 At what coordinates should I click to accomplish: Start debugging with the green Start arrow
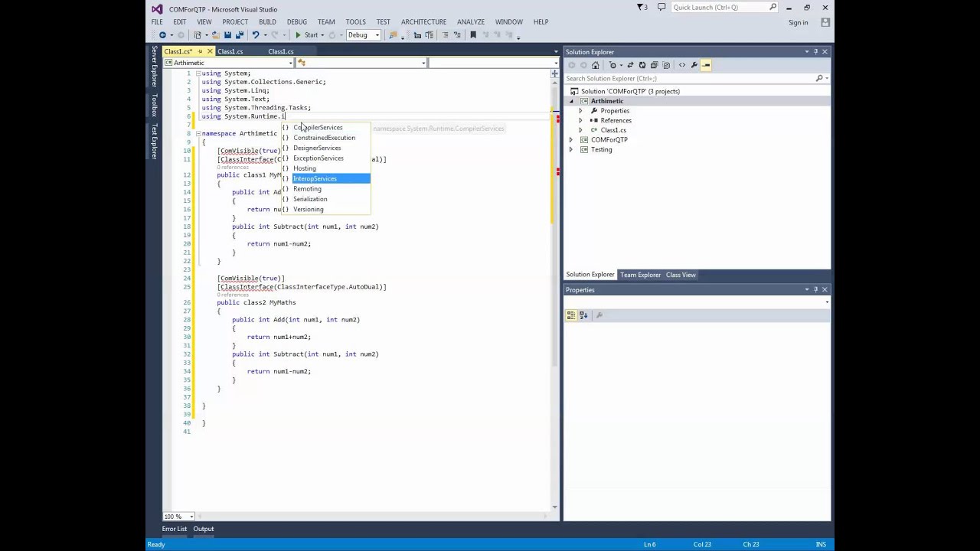298,34
